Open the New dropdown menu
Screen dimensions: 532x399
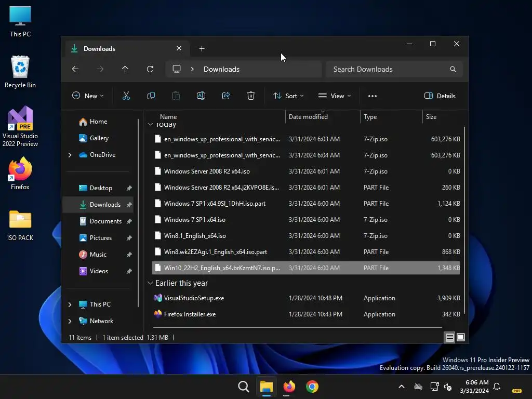pyautogui.click(x=88, y=96)
